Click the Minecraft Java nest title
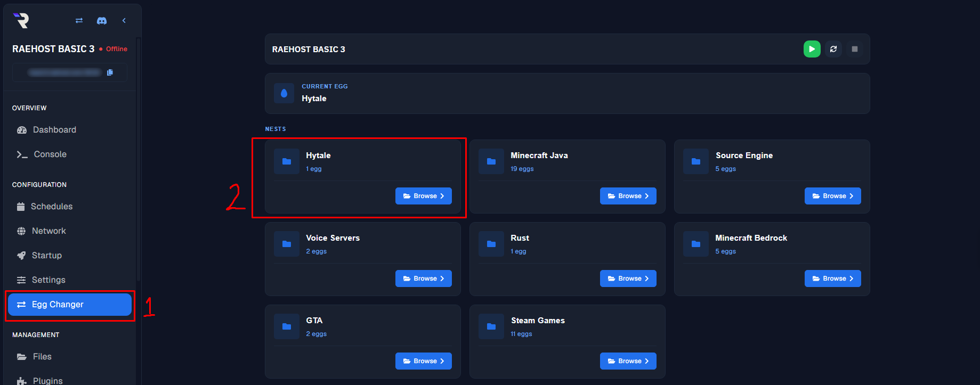Image resolution: width=980 pixels, height=385 pixels. (x=539, y=155)
